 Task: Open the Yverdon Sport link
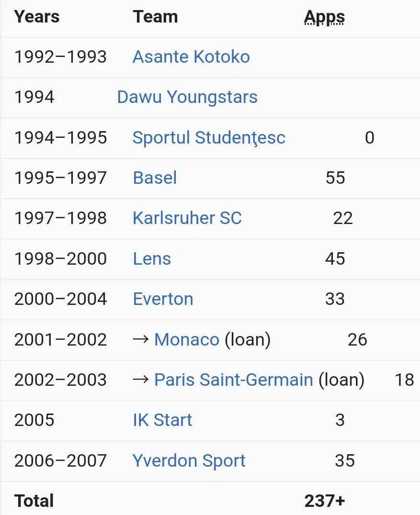(x=189, y=461)
